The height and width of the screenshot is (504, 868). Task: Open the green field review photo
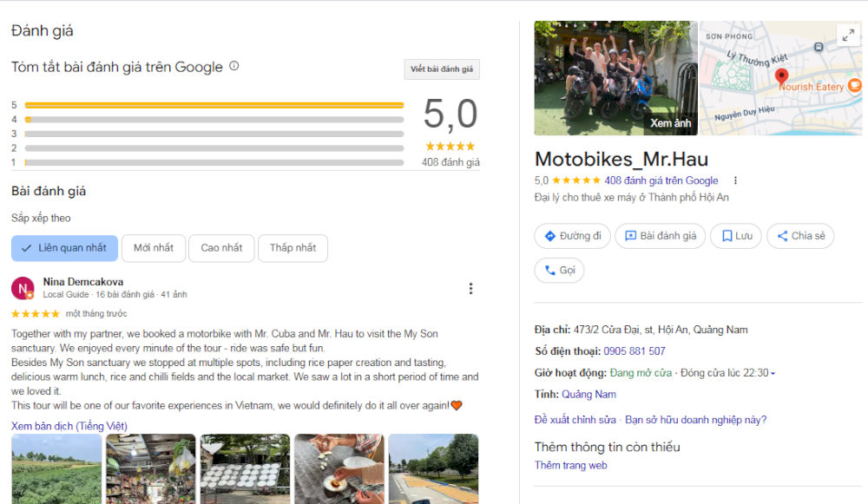pyautogui.click(x=56, y=468)
